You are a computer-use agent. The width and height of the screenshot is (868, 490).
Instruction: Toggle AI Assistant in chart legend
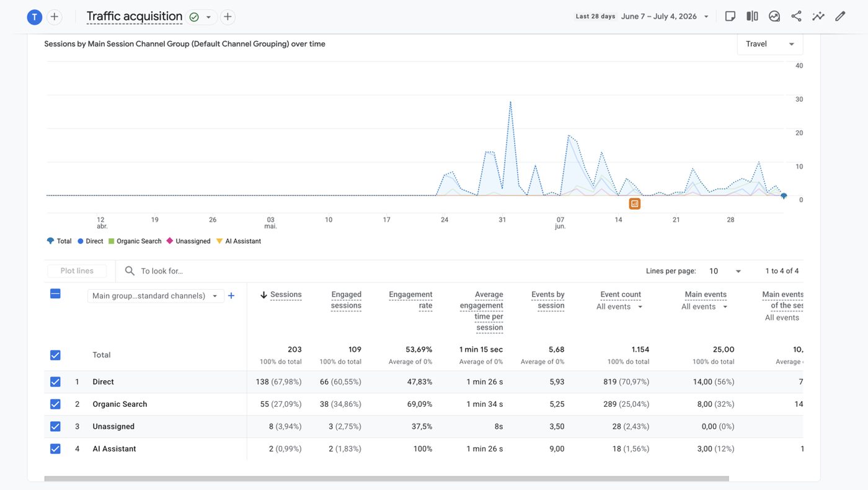239,241
